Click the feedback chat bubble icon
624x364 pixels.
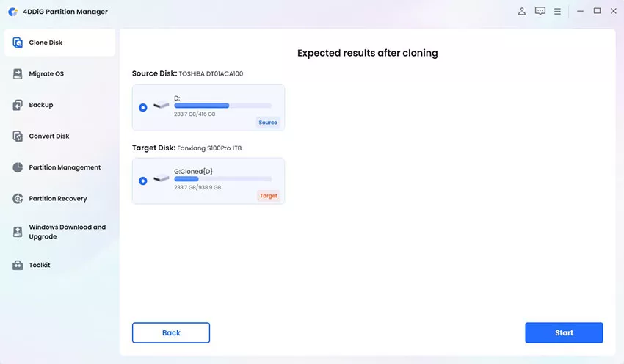[540, 11]
